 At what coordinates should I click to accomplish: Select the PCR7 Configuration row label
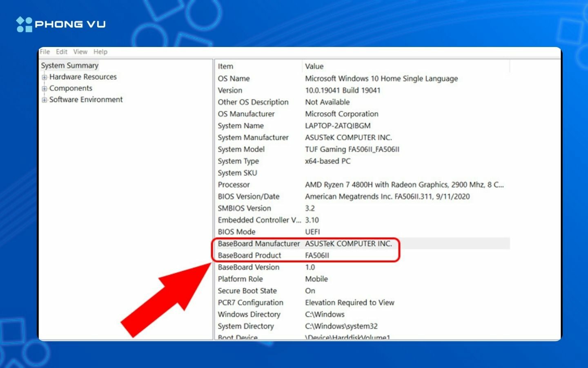[250, 303]
